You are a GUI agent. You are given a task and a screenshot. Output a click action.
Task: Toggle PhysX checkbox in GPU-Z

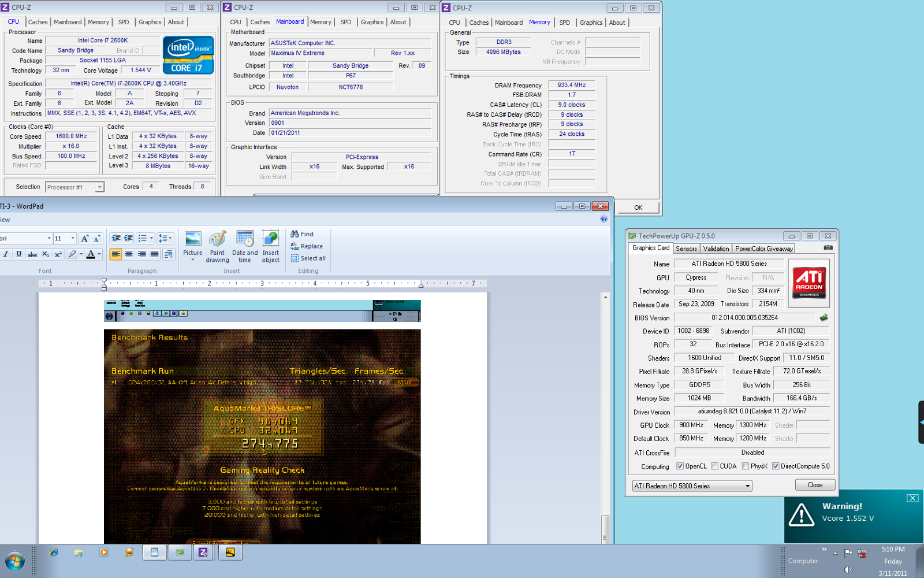pyautogui.click(x=746, y=466)
